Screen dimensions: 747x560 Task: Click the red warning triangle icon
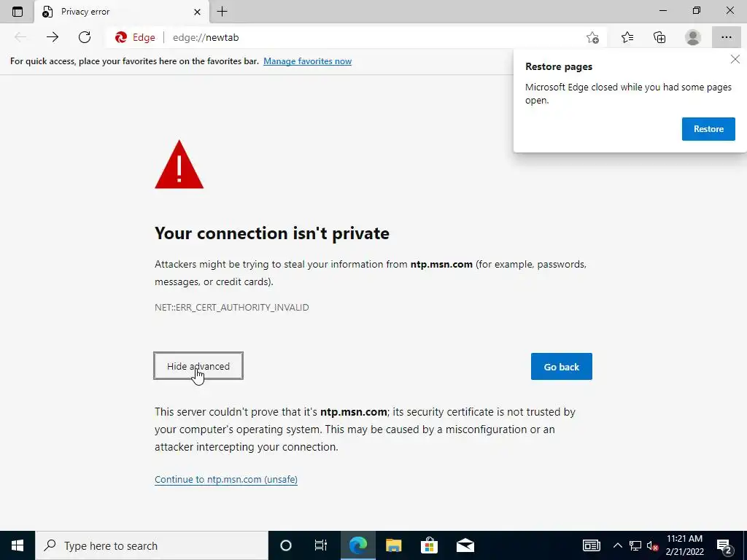pos(179,164)
